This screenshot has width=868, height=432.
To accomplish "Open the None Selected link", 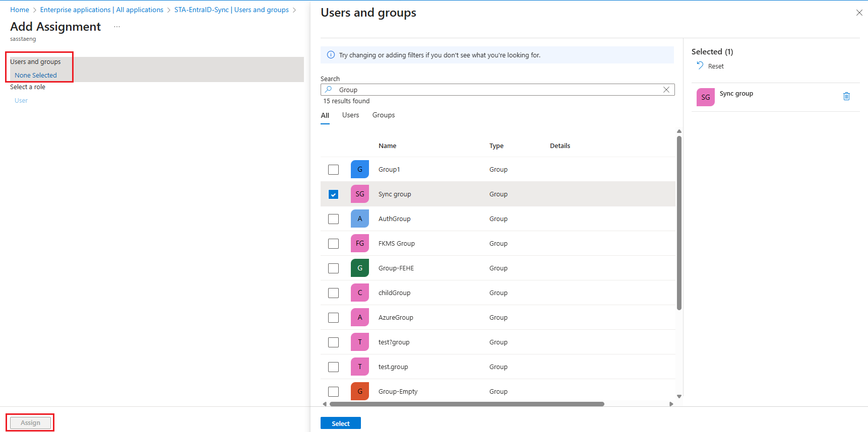I will pyautogui.click(x=36, y=76).
